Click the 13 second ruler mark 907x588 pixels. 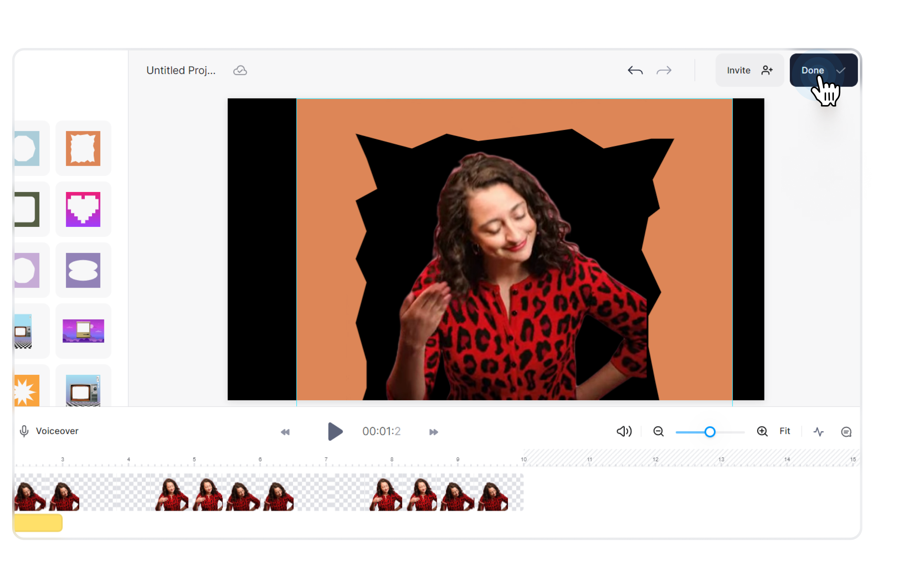coord(721,459)
